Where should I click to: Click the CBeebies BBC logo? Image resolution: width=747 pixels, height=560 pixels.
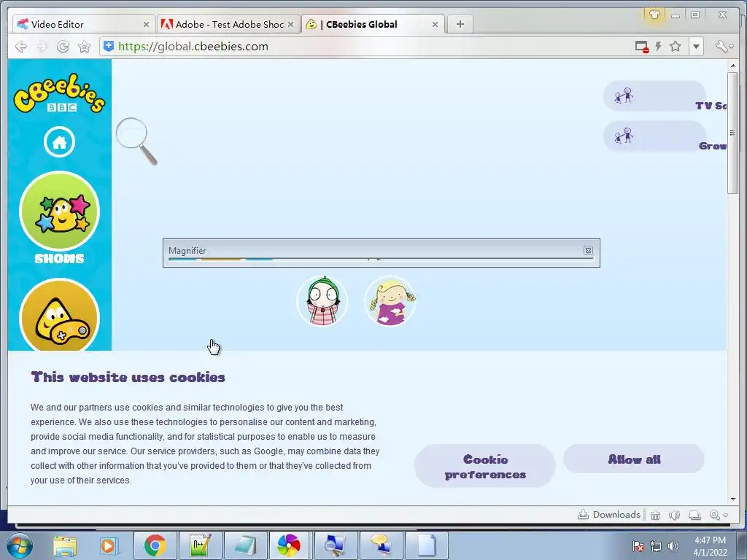(x=60, y=93)
